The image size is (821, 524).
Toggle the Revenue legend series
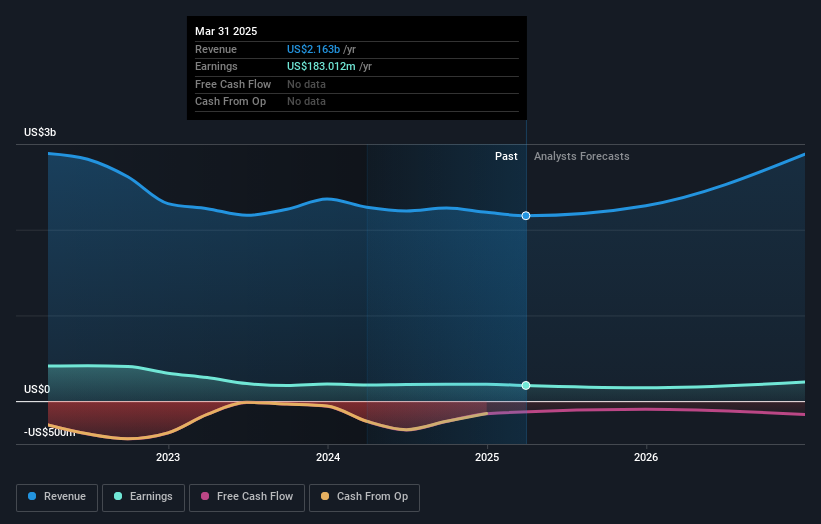(57, 497)
